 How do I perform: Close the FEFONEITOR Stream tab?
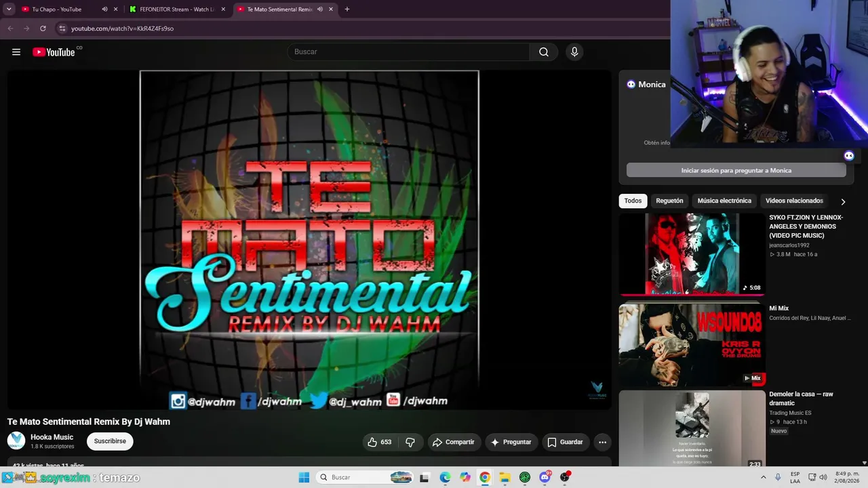click(x=223, y=9)
